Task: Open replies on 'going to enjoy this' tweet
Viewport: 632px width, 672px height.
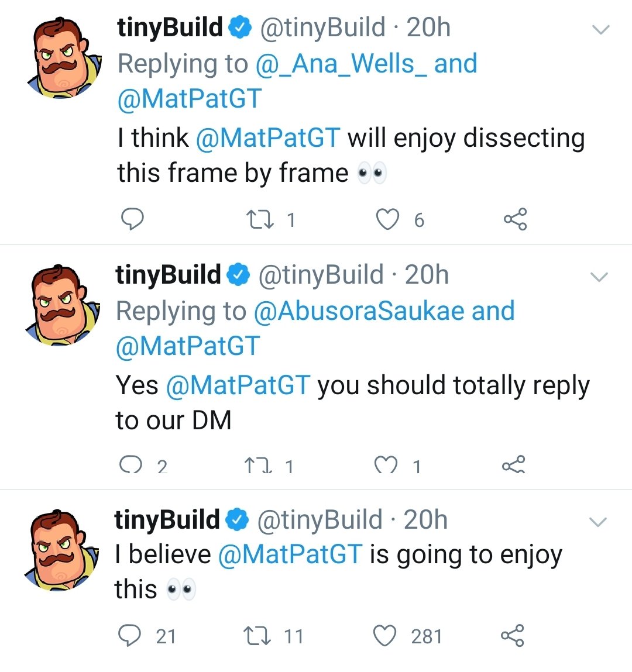Action: (129, 635)
